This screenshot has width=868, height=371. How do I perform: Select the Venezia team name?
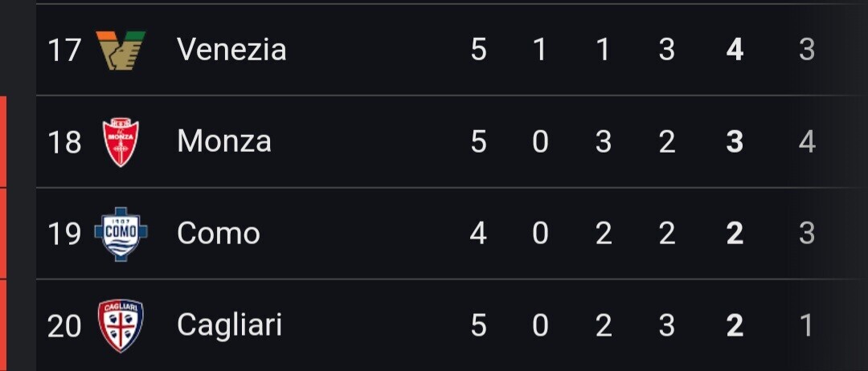click(x=231, y=50)
